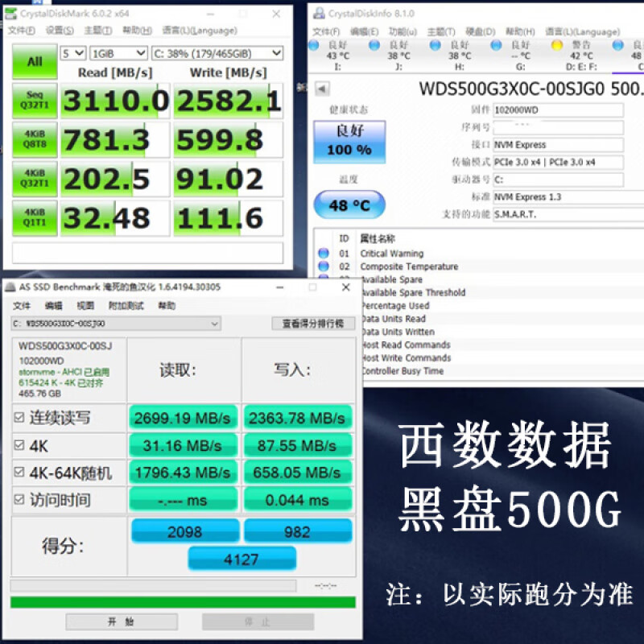
Task: Open the 语言(L)(Language) menu in CrystalDiskMark
Action: coord(200,31)
